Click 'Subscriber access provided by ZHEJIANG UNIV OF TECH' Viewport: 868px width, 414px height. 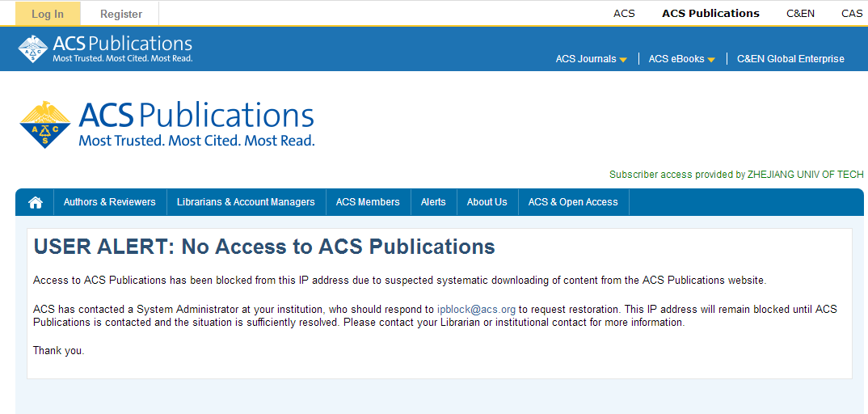(x=736, y=175)
